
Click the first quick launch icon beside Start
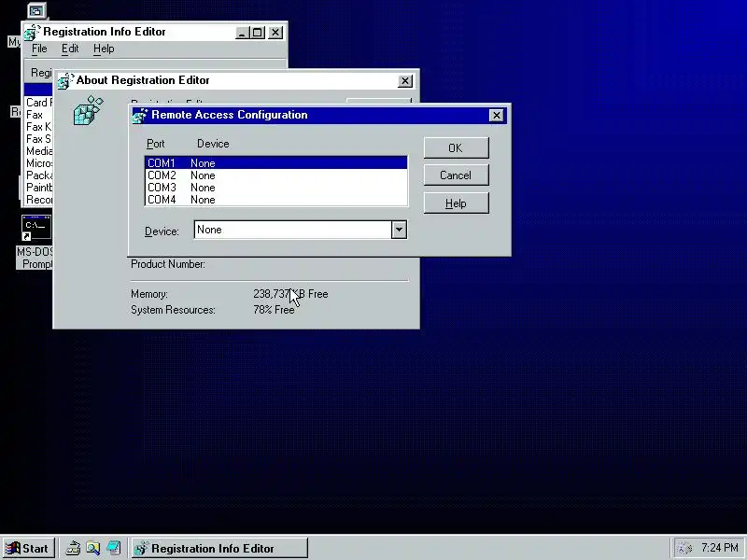73,548
